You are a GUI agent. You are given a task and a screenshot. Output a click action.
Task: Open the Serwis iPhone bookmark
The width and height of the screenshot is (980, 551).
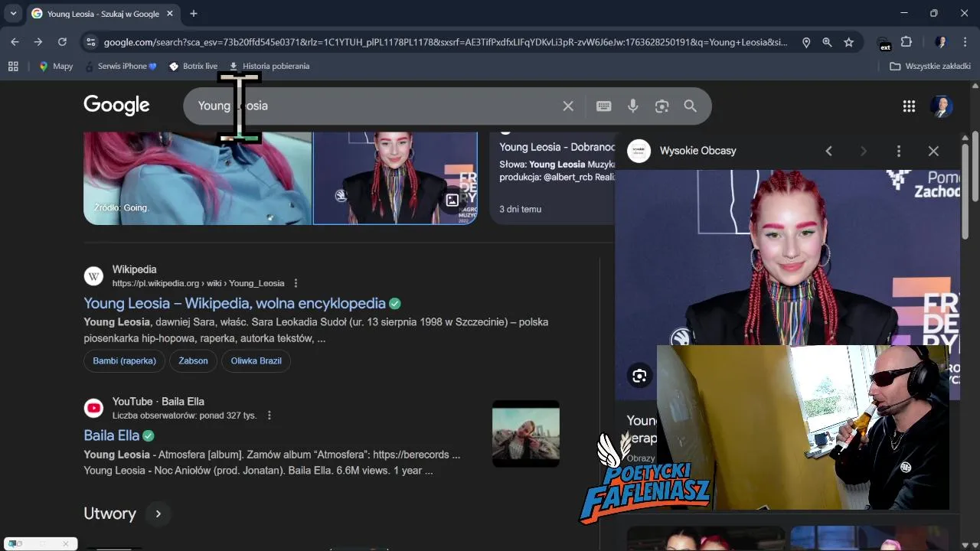coord(121,67)
